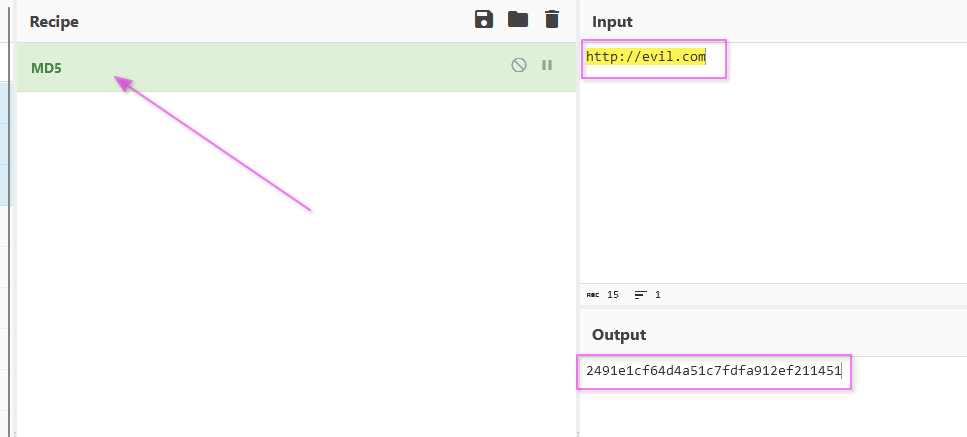Clear the recipe with trash icon
This screenshot has height=437, width=967.
coord(552,20)
